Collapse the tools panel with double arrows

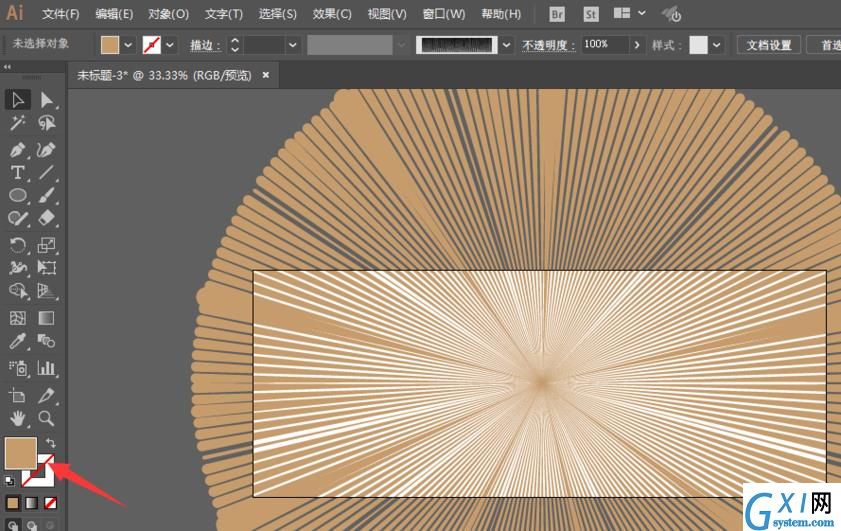click(7, 67)
